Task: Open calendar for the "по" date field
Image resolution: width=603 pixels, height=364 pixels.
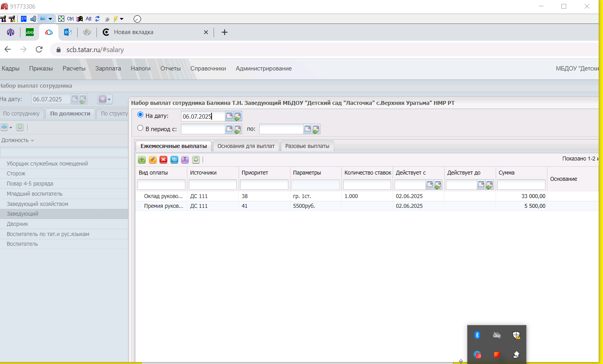Action: coord(308,129)
